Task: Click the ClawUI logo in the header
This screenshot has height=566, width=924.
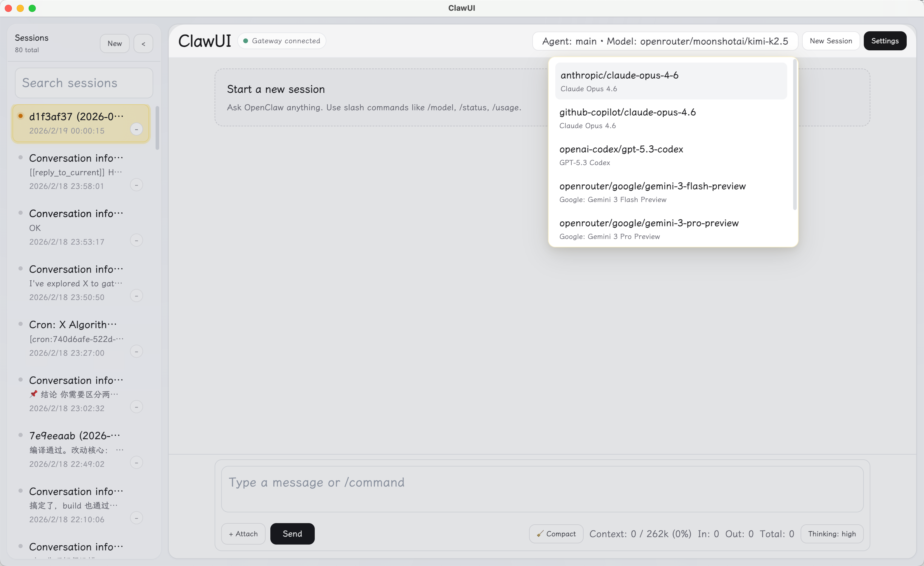Action: [x=204, y=41]
